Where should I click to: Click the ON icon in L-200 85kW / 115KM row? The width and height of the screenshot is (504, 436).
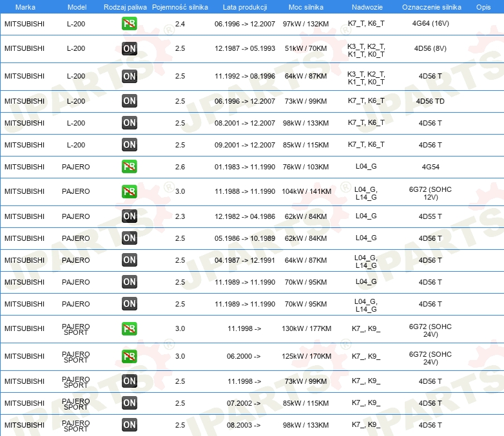(x=129, y=145)
